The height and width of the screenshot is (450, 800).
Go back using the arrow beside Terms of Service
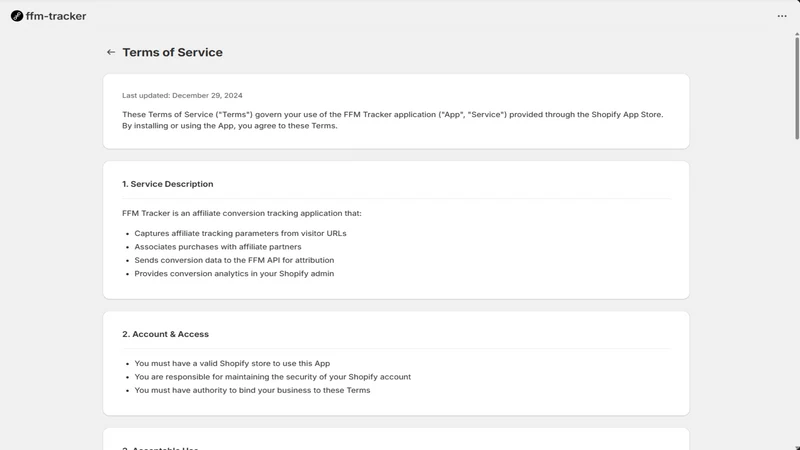click(111, 52)
